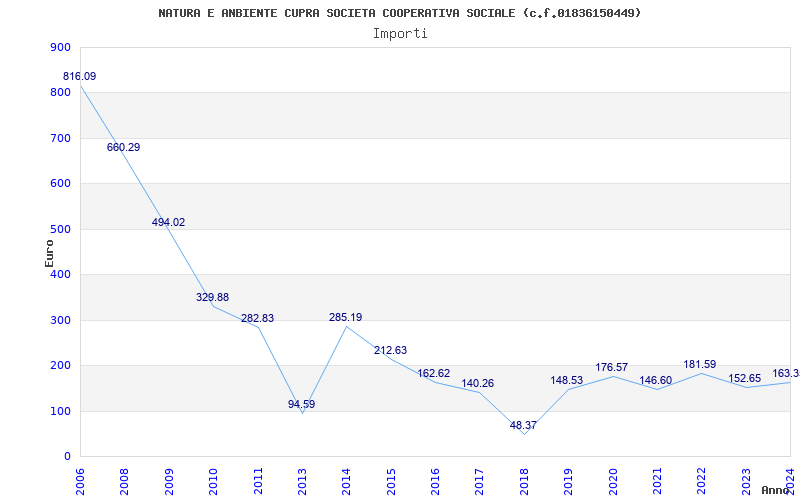Click the 176.57 value label

coord(611,367)
